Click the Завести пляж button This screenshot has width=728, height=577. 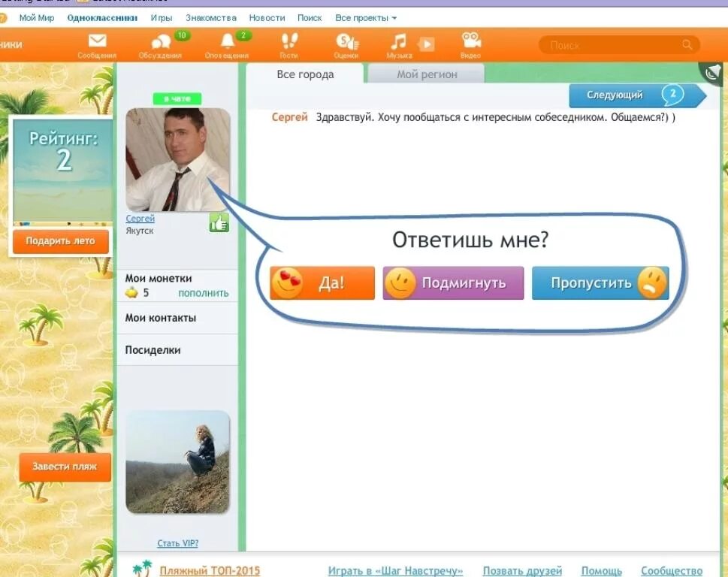pyautogui.click(x=65, y=467)
